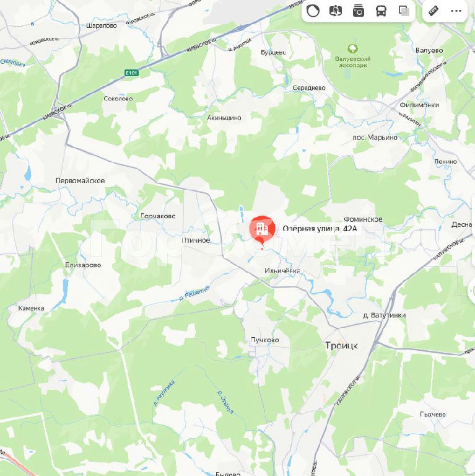Select the ruler distance measuring tool
The height and width of the screenshot is (476, 475).
click(434, 11)
